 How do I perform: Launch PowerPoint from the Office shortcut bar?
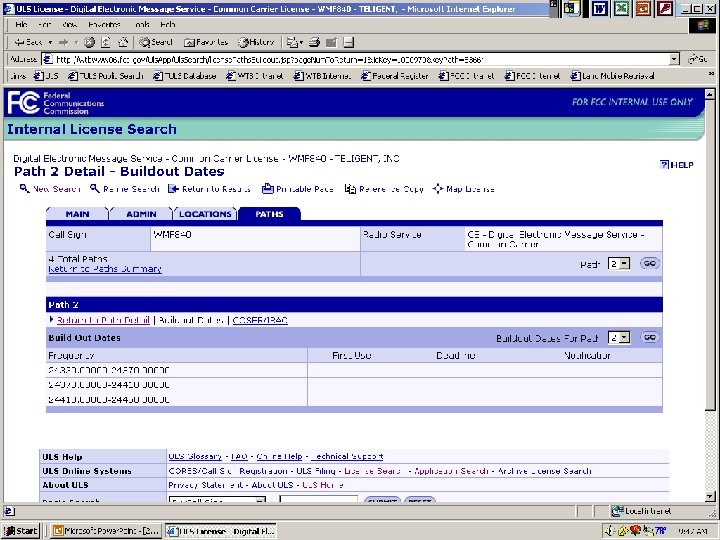pyautogui.click(x=643, y=8)
